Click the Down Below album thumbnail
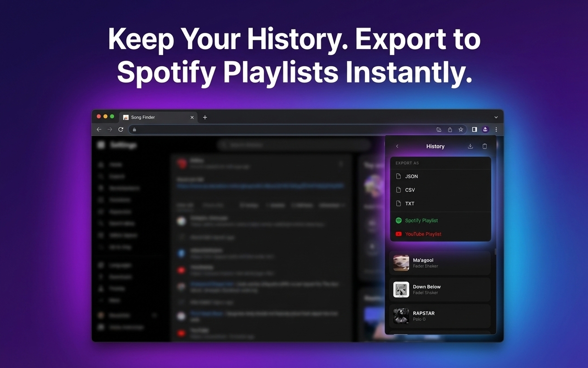The height and width of the screenshot is (368, 588). click(x=401, y=289)
